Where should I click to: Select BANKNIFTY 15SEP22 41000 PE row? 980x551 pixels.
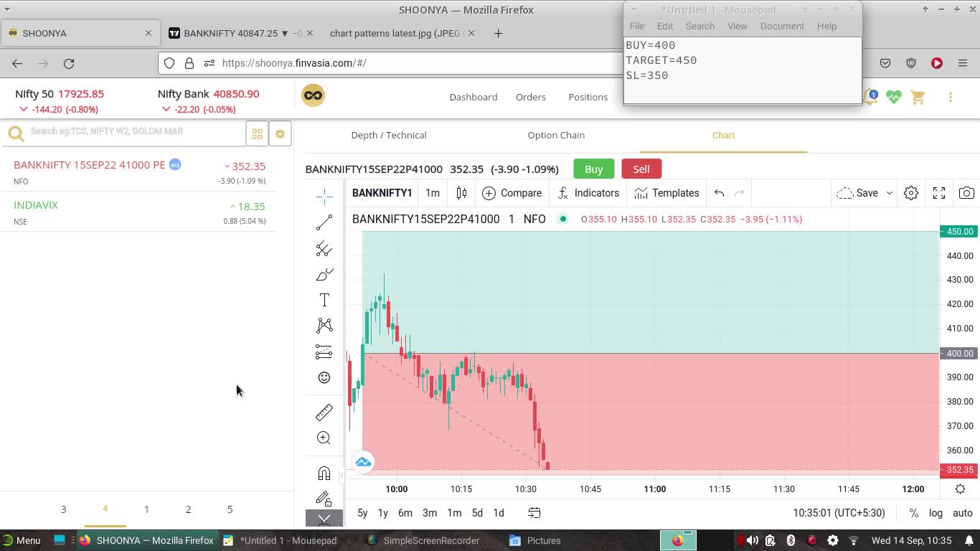[x=139, y=172]
